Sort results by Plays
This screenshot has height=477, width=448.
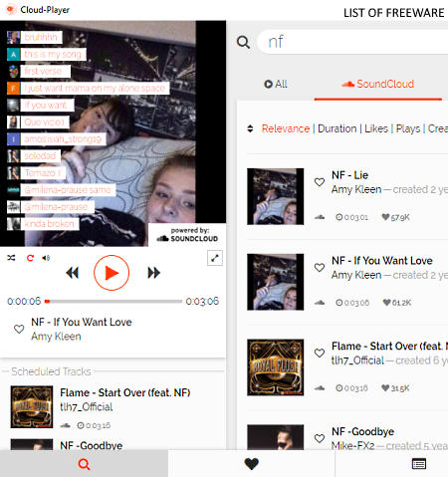408,128
